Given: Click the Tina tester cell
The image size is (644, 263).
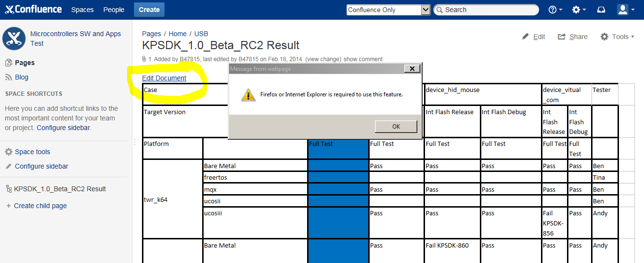Looking at the screenshot, I should pos(604,177).
